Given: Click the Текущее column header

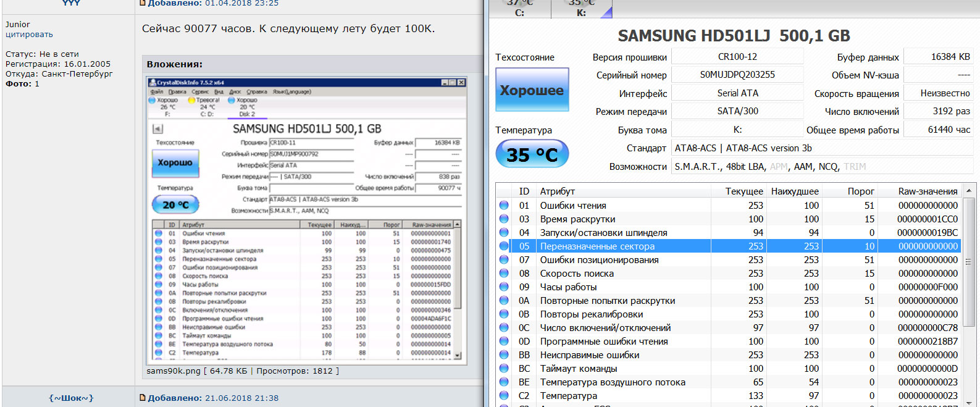Looking at the screenshot, I should [739, 191].
